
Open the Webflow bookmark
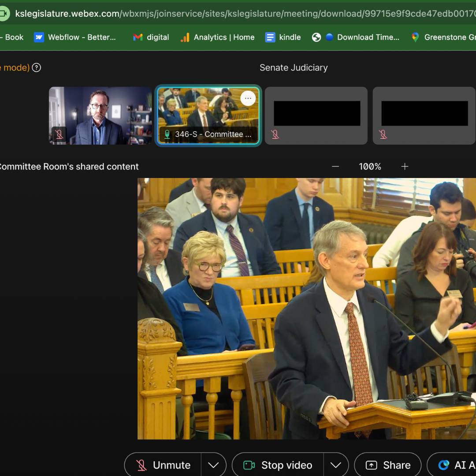(x=75, y=37)
